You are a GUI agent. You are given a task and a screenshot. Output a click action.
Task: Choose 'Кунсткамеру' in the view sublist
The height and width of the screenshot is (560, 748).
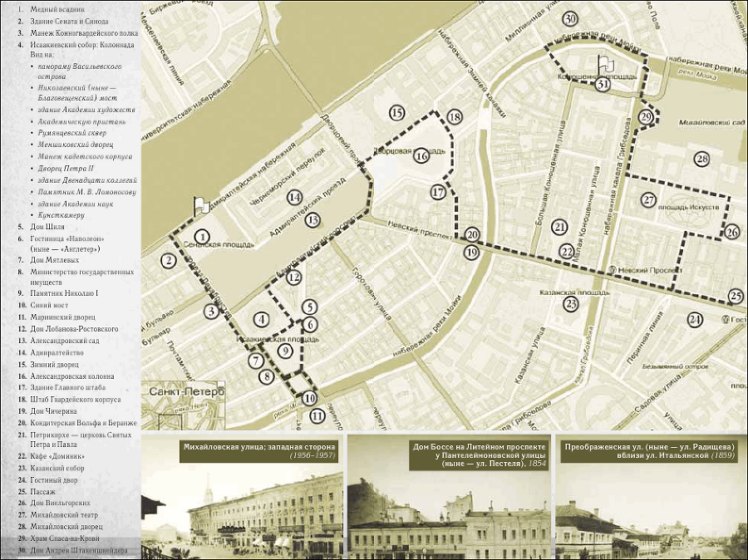pyautogui.click(x=61, y=215)
